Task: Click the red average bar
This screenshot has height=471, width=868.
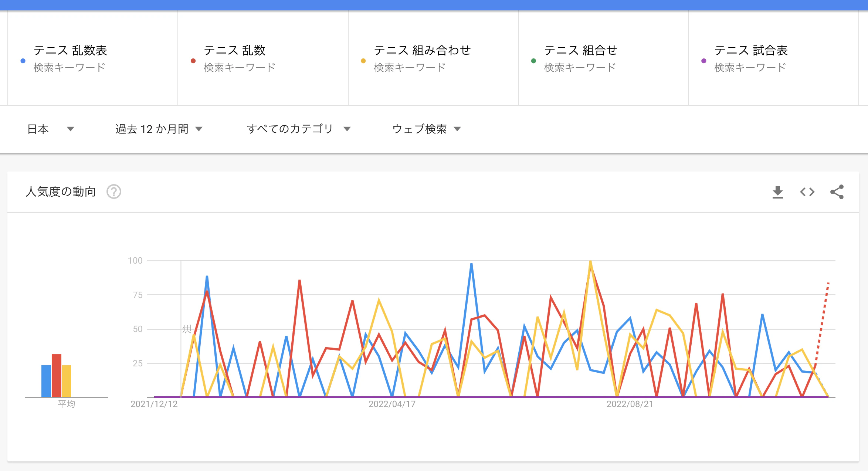Action: point(57,376)
